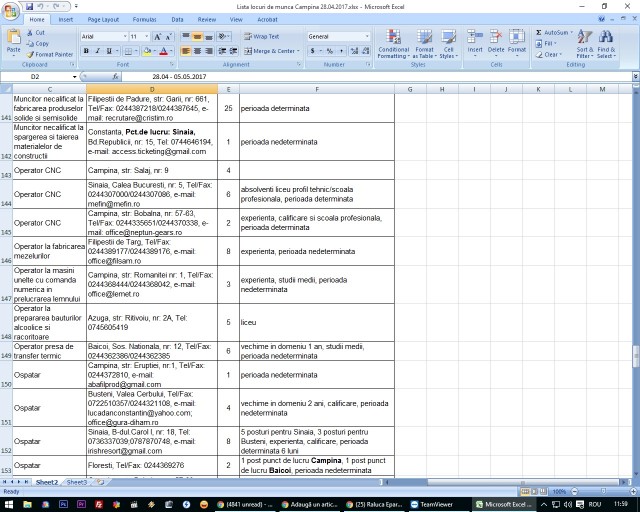Click Decrease Decimal icon
This screenshot has width=640, height=512.
pyautogui.click(x=366, y=51)
